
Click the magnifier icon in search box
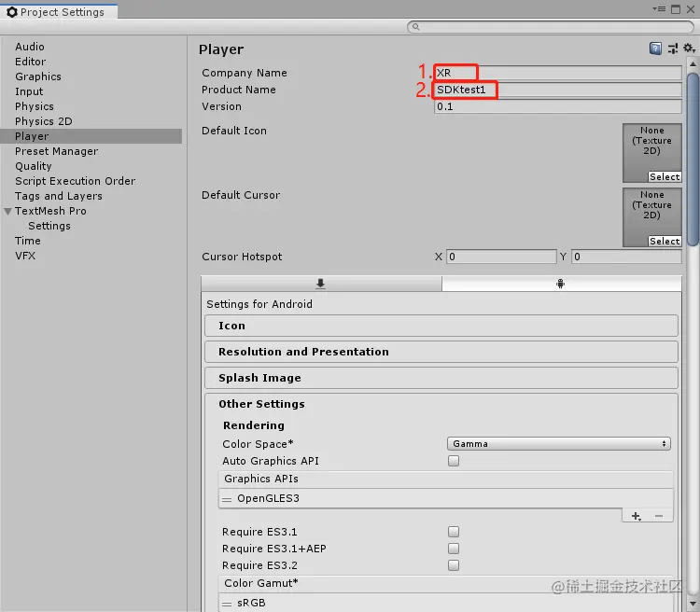(415, 27)
